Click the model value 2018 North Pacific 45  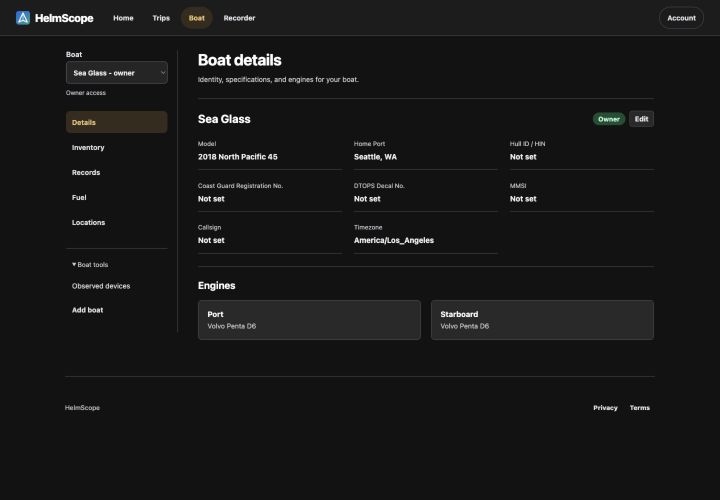237,157
